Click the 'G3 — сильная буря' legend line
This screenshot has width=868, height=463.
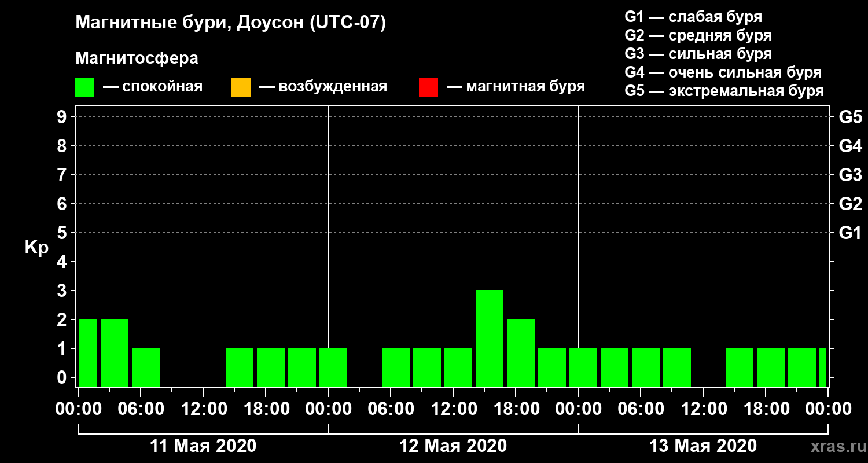tap(698, 54)
